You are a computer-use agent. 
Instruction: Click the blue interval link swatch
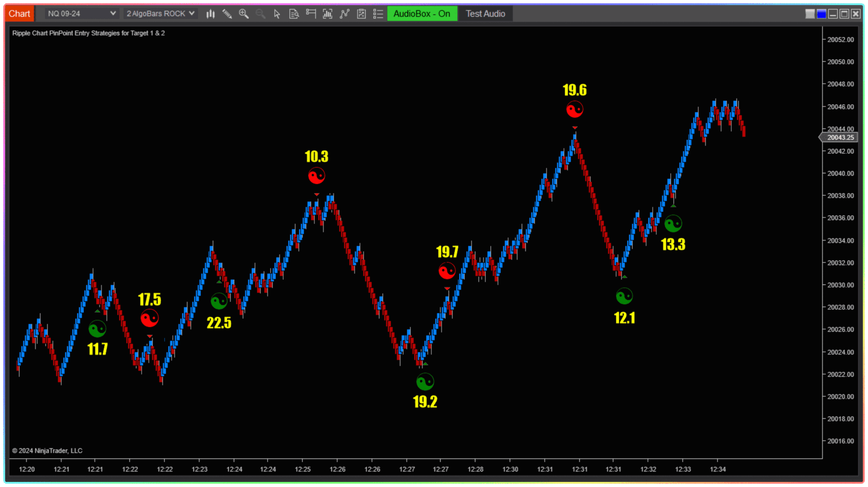[821, 14]
